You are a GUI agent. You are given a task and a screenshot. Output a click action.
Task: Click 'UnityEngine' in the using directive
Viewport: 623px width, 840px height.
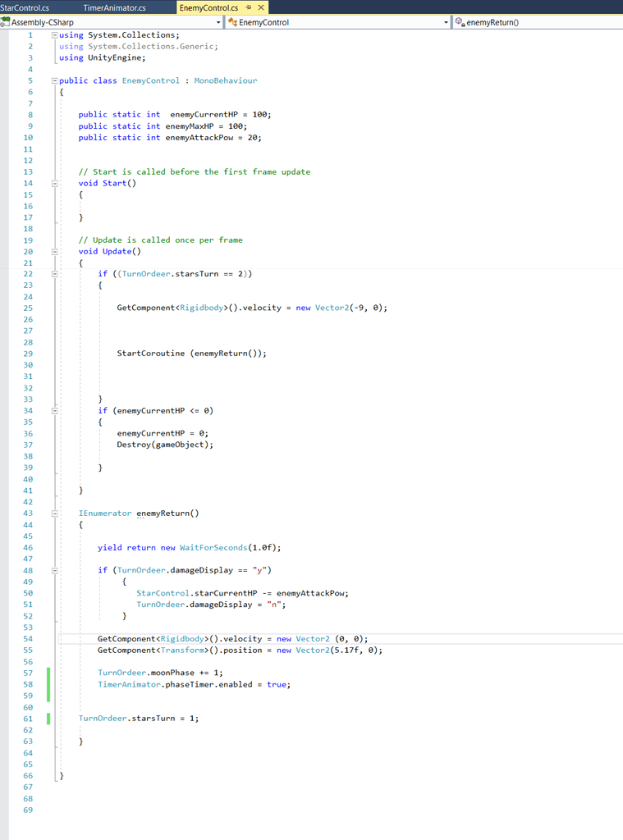pyautogui.click(x=115, y=58)
